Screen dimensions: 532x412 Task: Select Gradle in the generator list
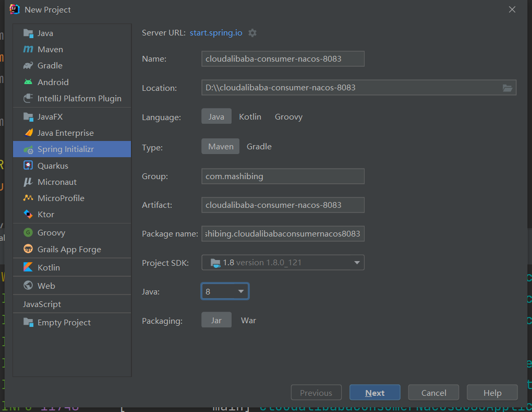click(x=72, y=66)
